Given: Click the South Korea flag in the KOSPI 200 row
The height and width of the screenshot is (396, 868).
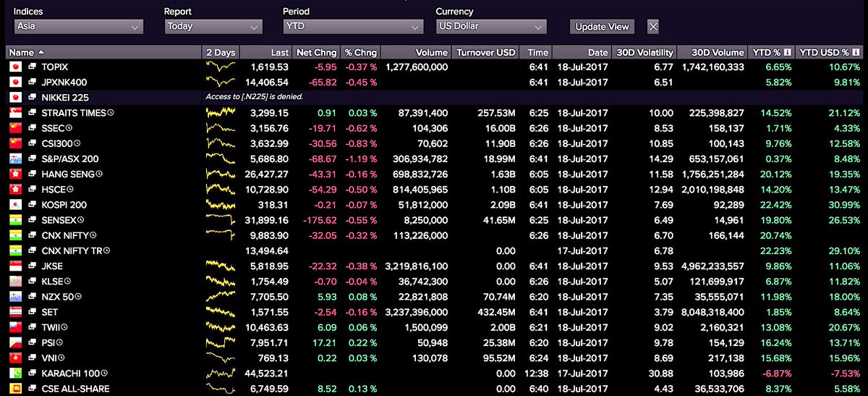Looking at the screenshot, I should 14,204.
